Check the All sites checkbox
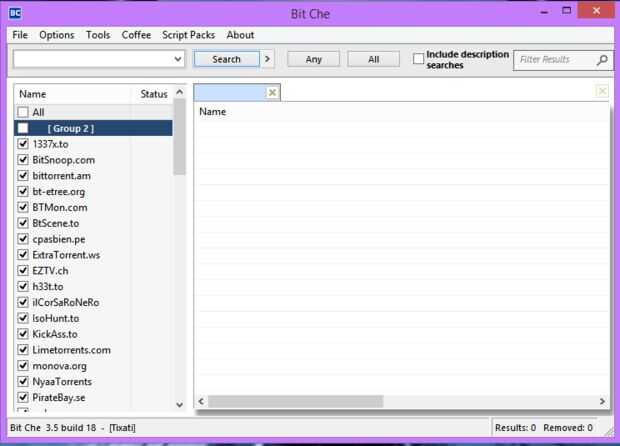The height and width of the screenshot is (446, 620). coord(23,112)
